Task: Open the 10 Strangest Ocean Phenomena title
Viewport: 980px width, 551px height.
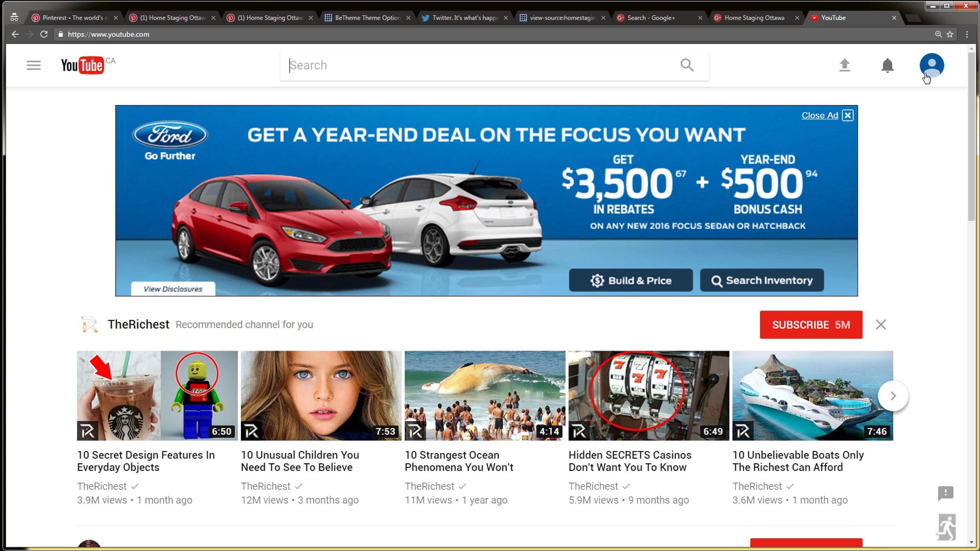Action: click(x=459, y=461)
